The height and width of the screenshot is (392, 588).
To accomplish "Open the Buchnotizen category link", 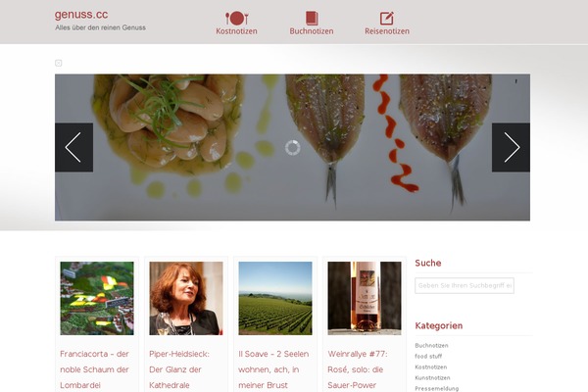I will tap(431, 346).
